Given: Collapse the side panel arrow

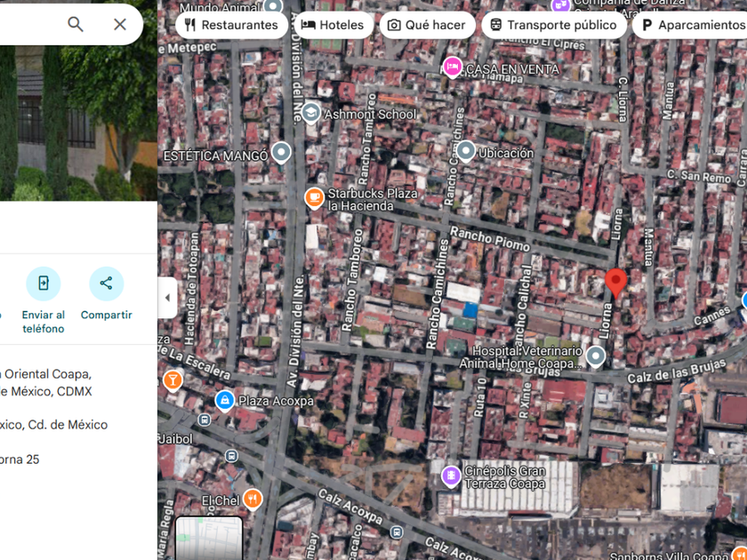Looking at the screenshot, I should (x=167, y=298).
